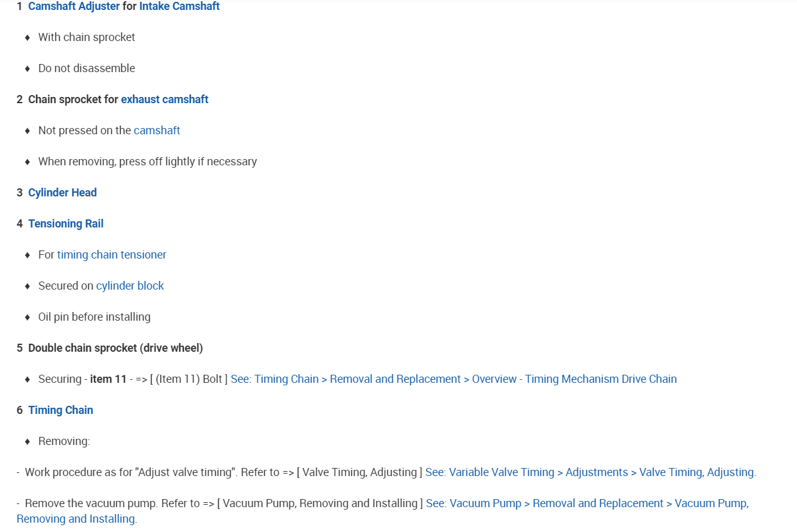The width and height of the screenshot is (797, 532).
Task: Click the item 6 Timing Chain heading link
Action: [60, 410]
